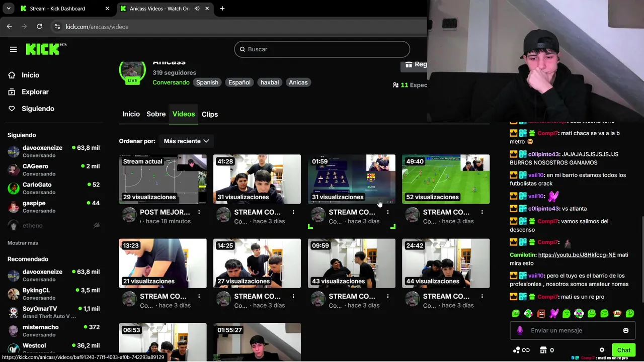Click the purple microphone icon in chat box
Screen dimensions: 644x362
tap(520, 330)
